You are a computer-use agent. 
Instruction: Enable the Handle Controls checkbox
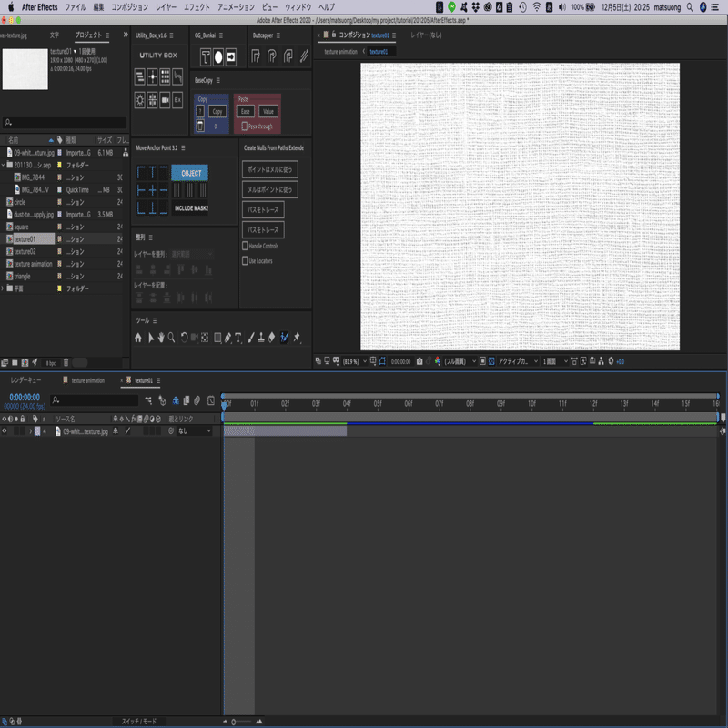(245, 246)
